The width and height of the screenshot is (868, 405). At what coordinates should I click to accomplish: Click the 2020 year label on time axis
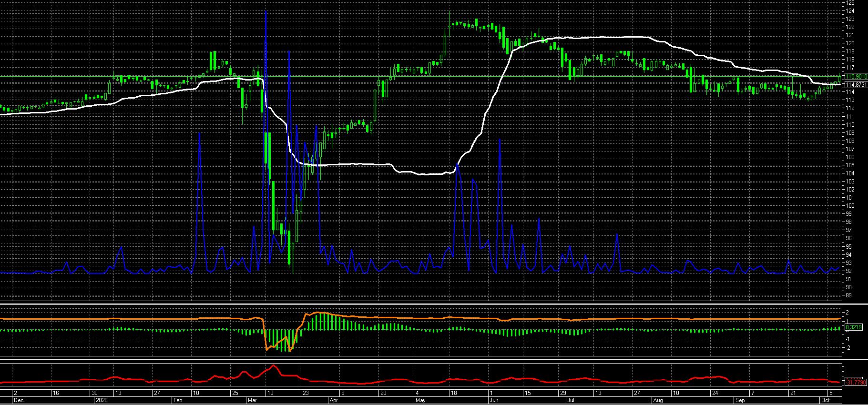coord(102,401)
